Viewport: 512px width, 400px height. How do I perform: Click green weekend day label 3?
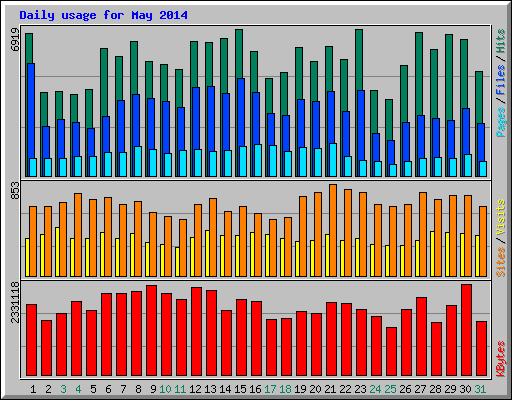63,389
